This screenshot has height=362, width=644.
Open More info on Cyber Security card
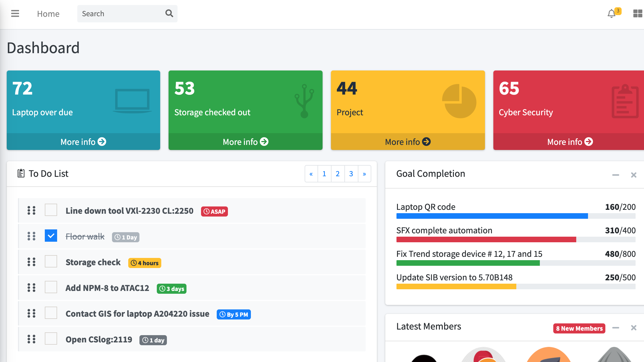[x=570, y=142]
